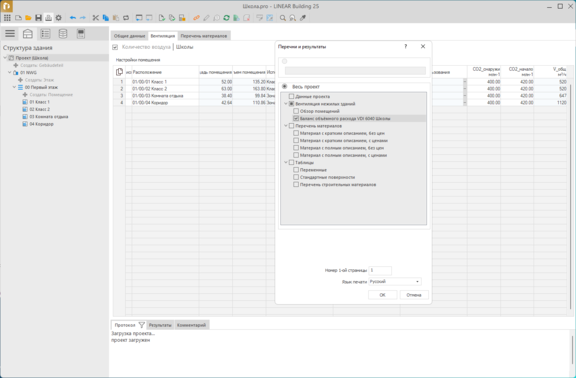Open the calculator icon in sidebar
This screenshot has width=576, height=378.
(x=81, y=34)
